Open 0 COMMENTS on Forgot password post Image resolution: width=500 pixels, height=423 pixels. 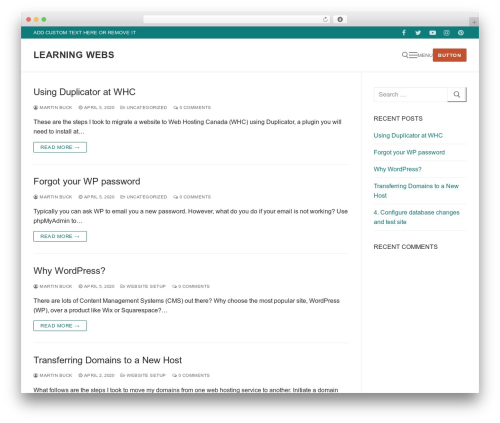(192, 197)
